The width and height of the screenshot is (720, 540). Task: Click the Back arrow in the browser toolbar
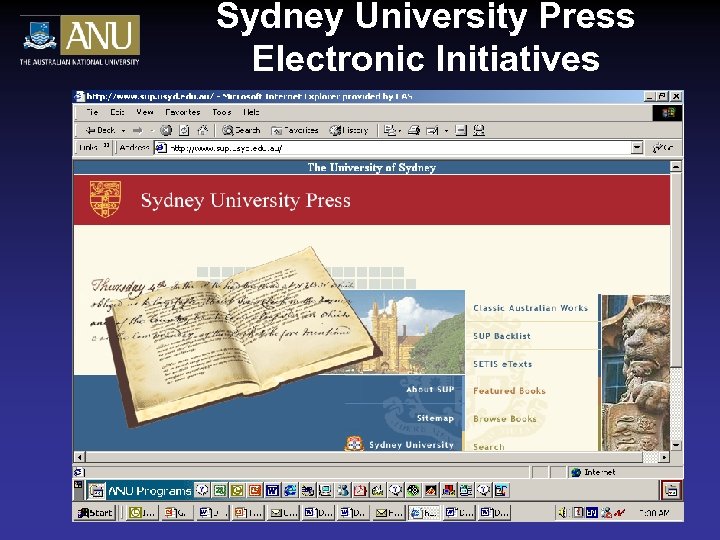click(101, 130)
